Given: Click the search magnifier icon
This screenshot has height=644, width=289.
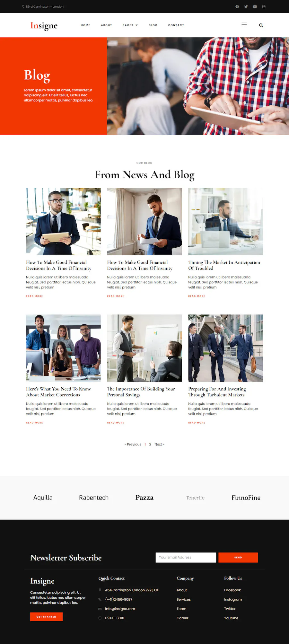Looking at the screenshot, I should [x=261, y=25].
